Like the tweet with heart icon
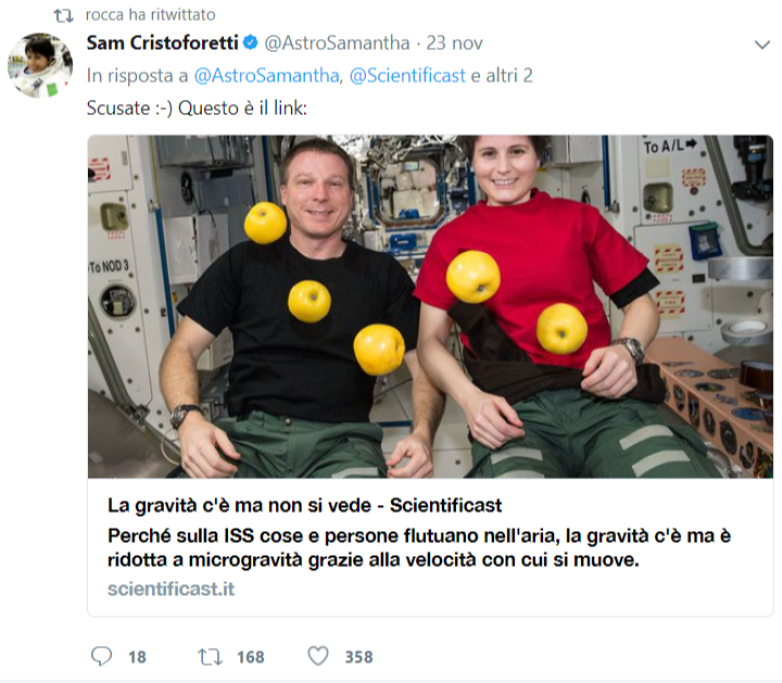 click(318, 656)
